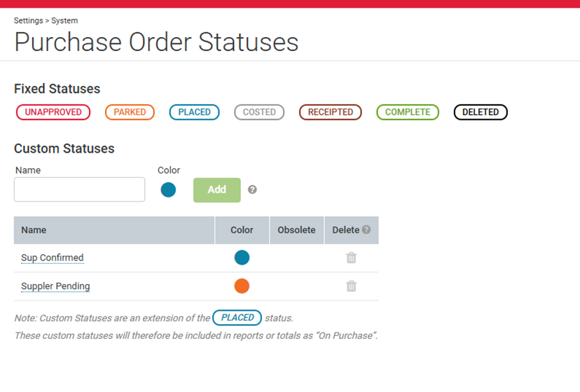
Task: Delete the Sup Confirmed status via trash icon
Action: pyautogui.click(x=351, y=258)
